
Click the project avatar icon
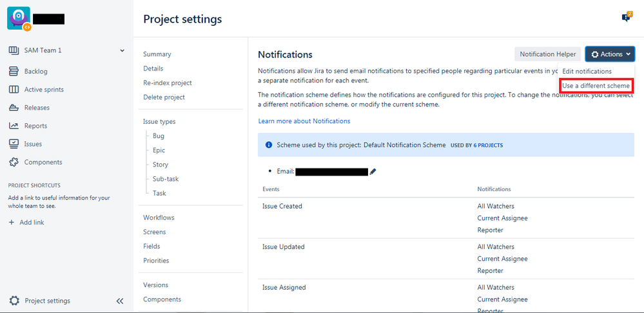(19, 19)
